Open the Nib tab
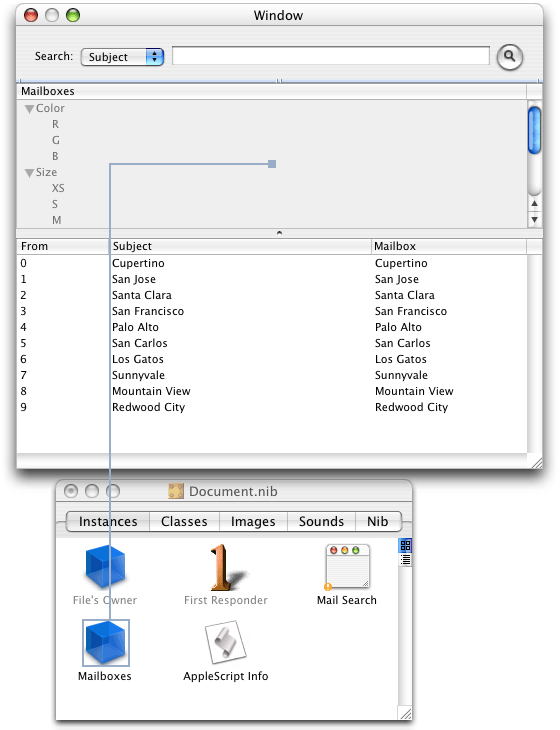The height and width of the screenshot is (730, 560). coord(378,521)
